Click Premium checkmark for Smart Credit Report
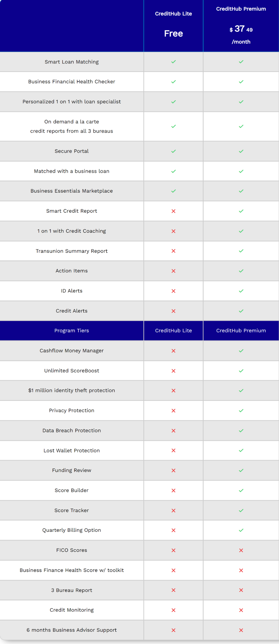 (x=241, y=211)
